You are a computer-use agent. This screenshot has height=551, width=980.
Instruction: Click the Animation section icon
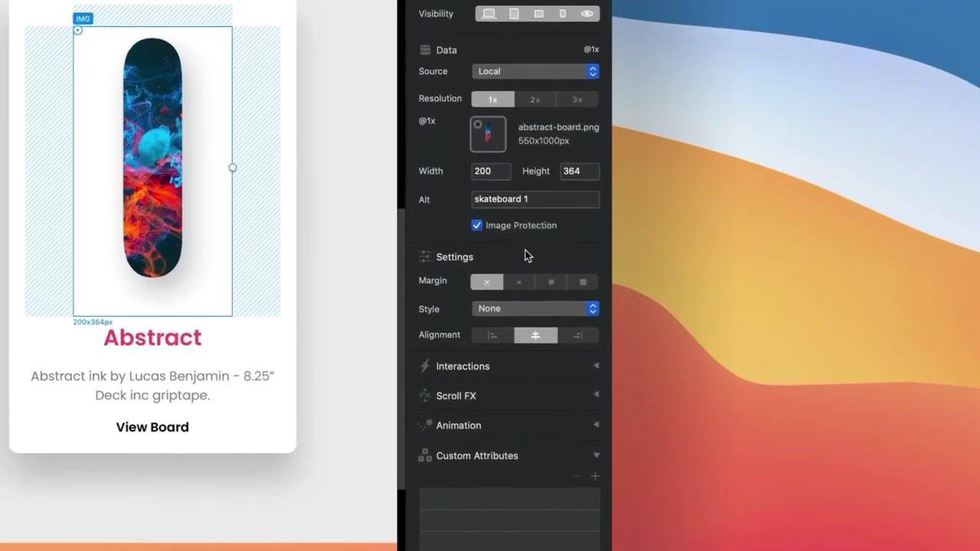pyautogui.click(x=425, y=425)
